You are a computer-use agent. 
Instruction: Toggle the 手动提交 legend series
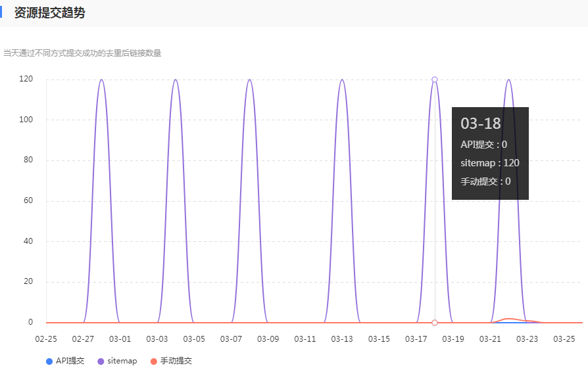[x=171, y=361]
